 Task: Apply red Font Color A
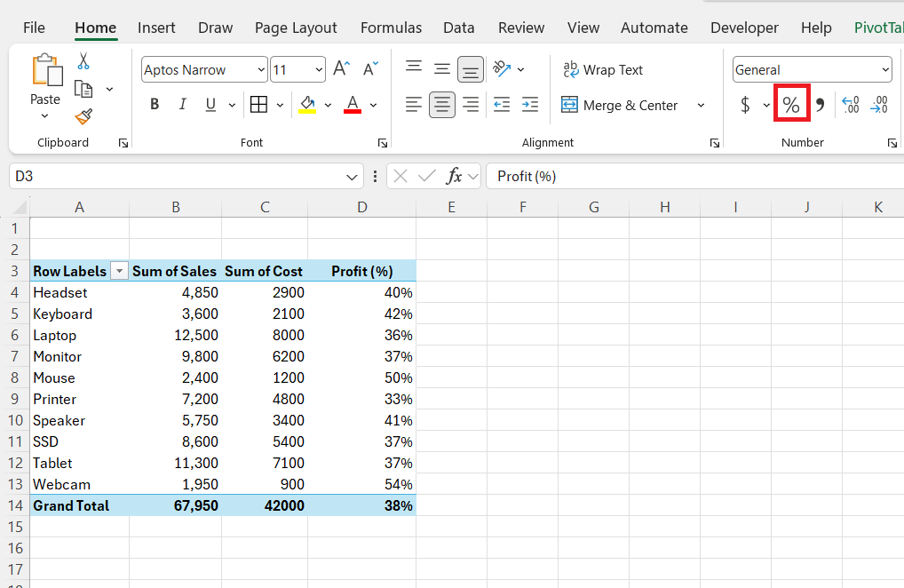click(x=353, y=105)
